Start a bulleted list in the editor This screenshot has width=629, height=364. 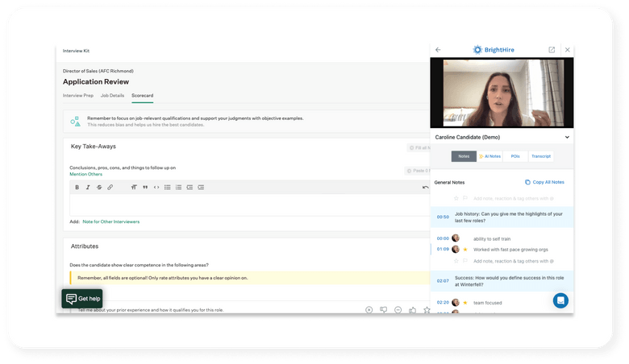click(x=167, y=188)
